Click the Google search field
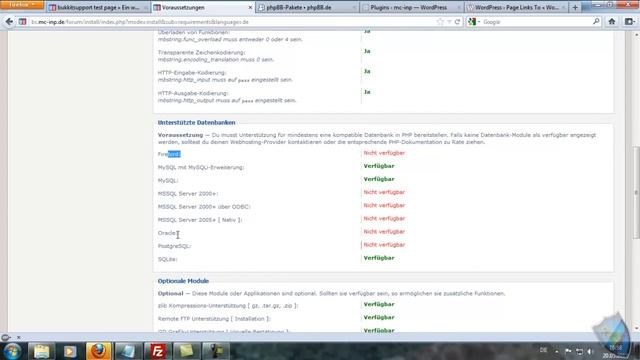Image resolution: width=640 pixels, height=360 pixels. pyautogui.click(x=537, y=22)
